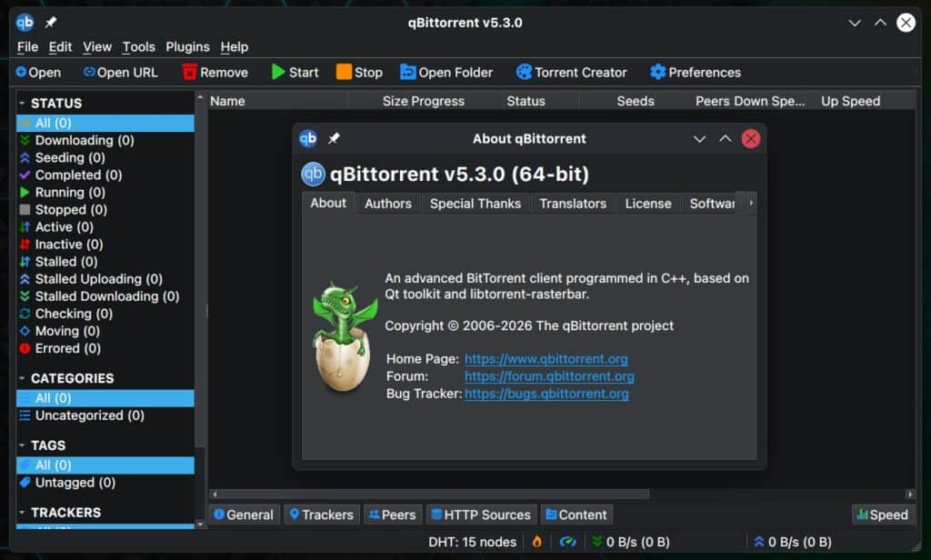Open the General bottom tab
This screenshot has height=560, width=931.
tap(244, 515)
